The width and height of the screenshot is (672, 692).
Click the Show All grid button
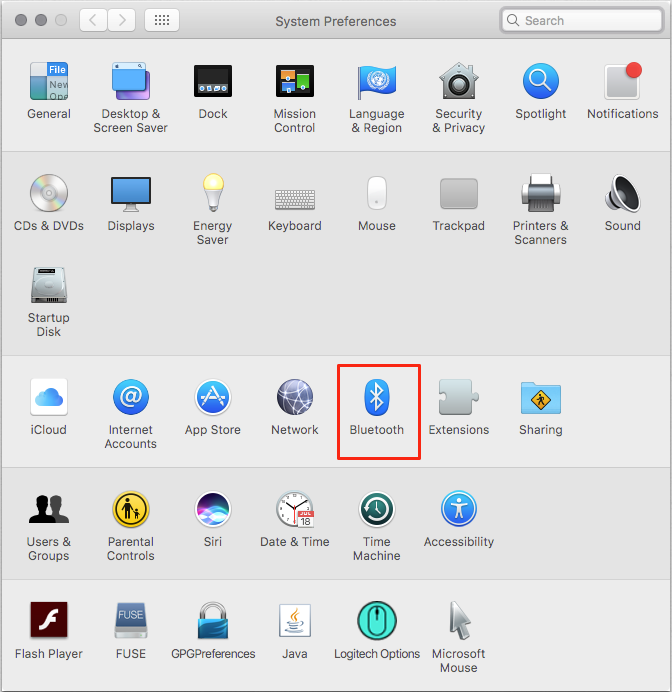(162, 20)
